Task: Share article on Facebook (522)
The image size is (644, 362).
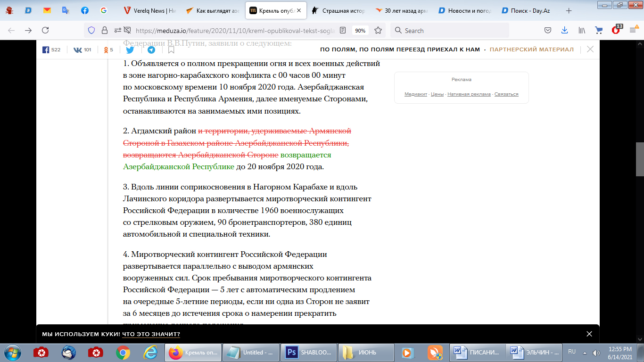Action: coord(51,49)
